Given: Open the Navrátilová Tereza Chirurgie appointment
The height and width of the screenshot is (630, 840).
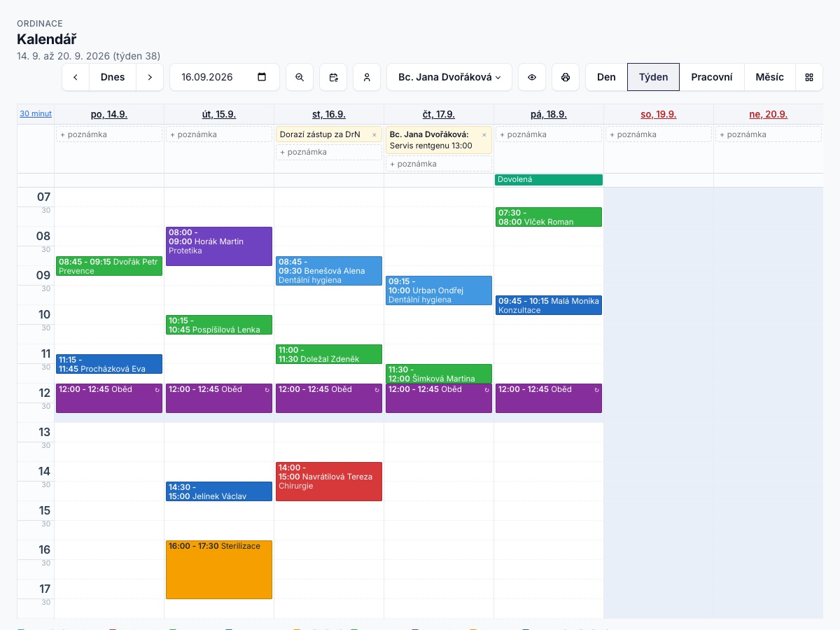Looking at the screenshot, I should pyautogui.click(x=329, y=482).
